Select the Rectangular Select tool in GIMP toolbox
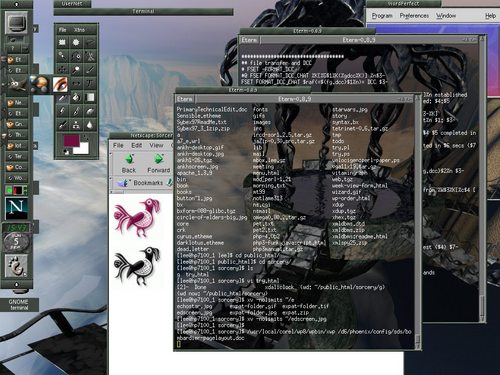 62,42
